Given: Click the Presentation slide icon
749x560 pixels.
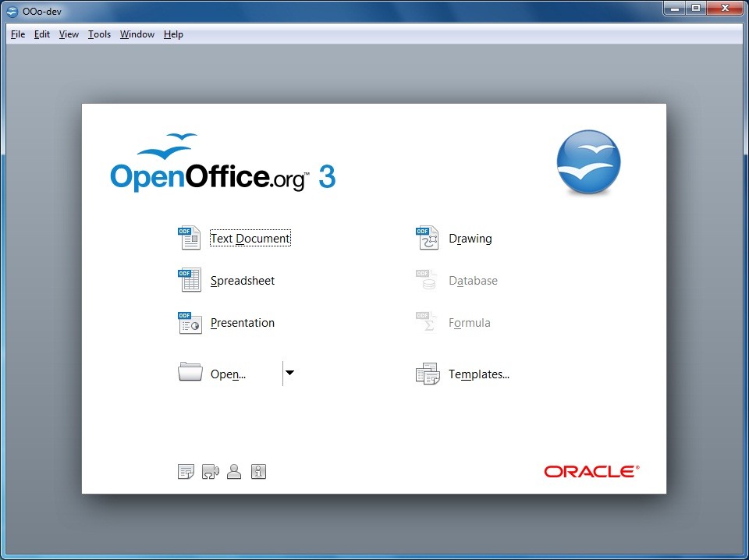Looking at the screenshot, I should tap(190, 322).
